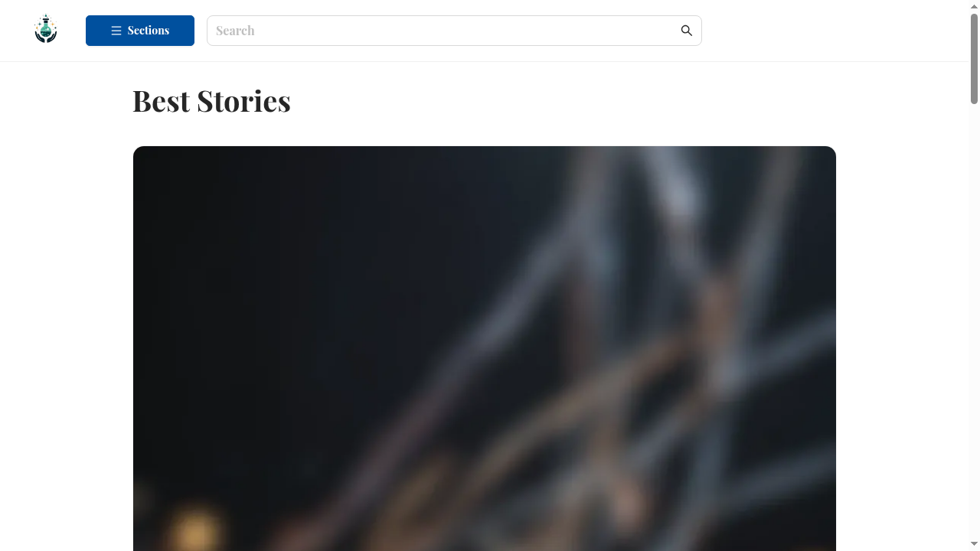Select the word "Sections" label text

click(149, 31)
